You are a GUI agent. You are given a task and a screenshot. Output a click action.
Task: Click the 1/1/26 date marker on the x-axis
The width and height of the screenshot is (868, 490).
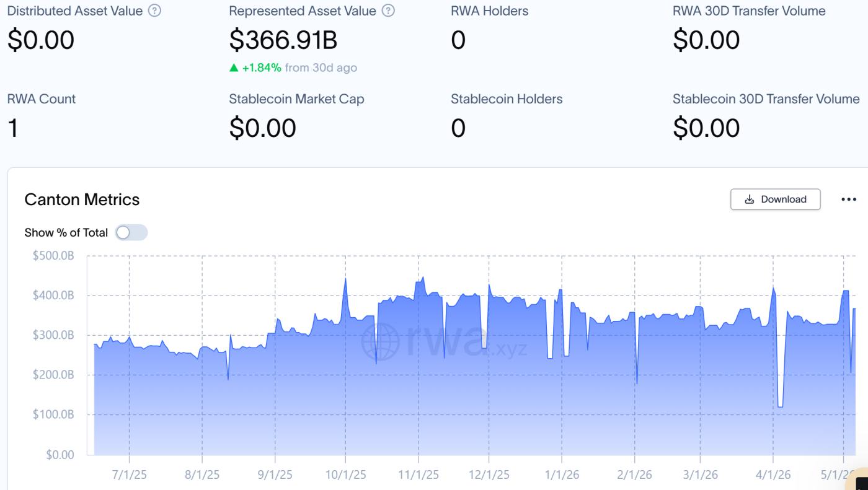click(x=562, y=475)
